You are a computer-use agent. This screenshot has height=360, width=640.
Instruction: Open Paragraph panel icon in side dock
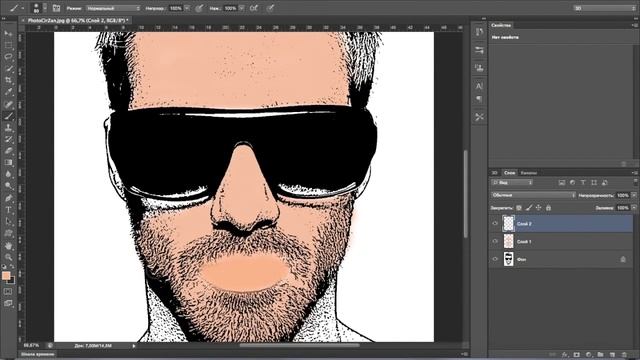point(479,99)
